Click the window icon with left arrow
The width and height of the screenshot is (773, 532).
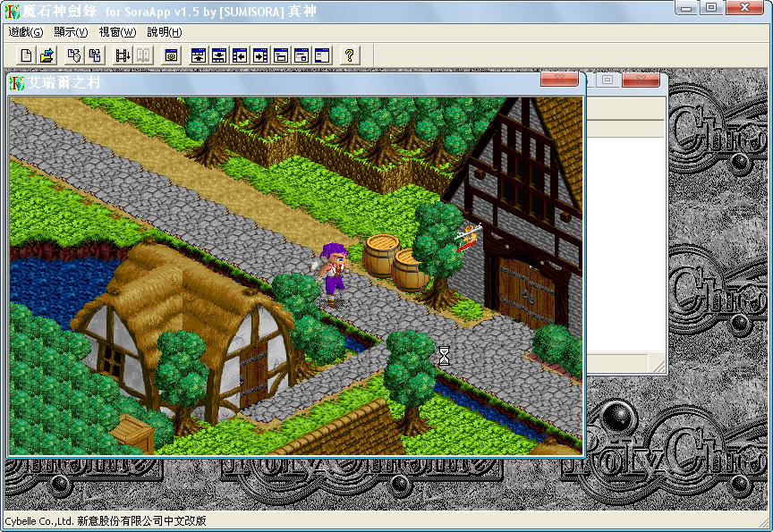click(240, 55)
